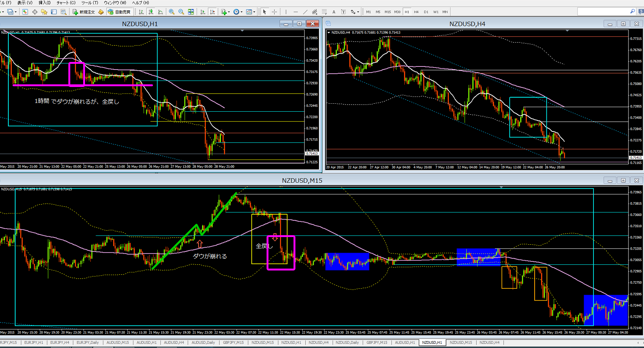This screenshot has width=644, height=348.
Task: Open the チャート (C) menu
Action: [66, 3]
